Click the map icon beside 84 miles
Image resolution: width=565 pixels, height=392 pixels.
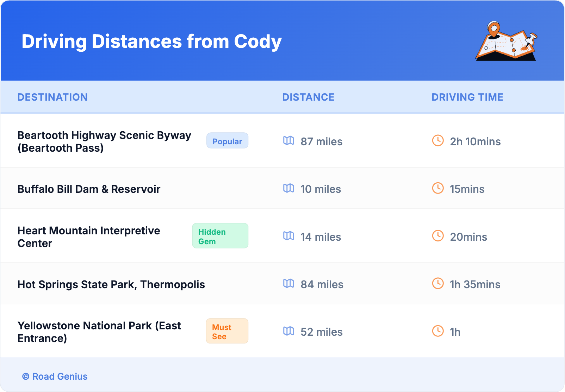(288, 283)
